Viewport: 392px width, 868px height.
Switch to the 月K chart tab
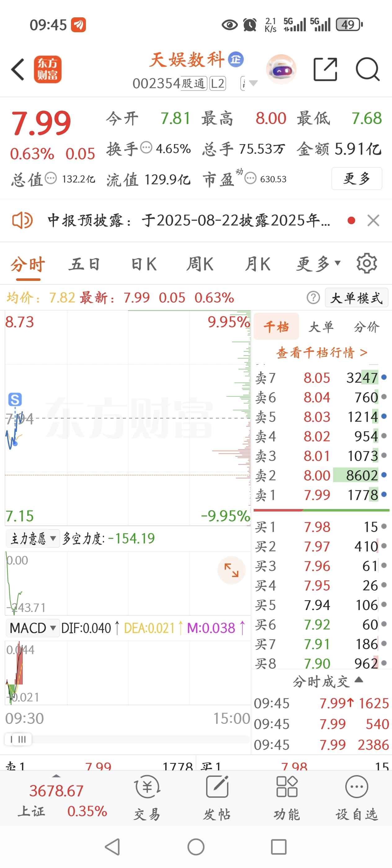pyautogui.click(x=258, y=263)
